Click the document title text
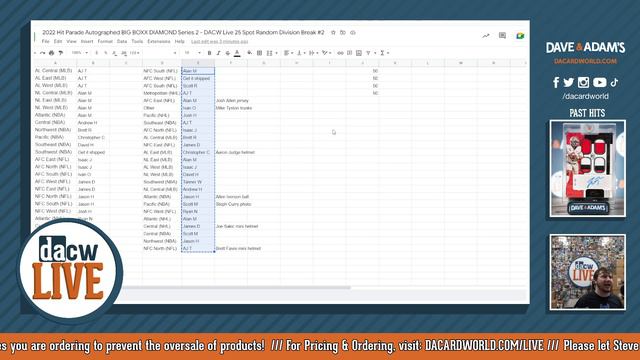Screen dimensions: 640x360 click(183, 32)
